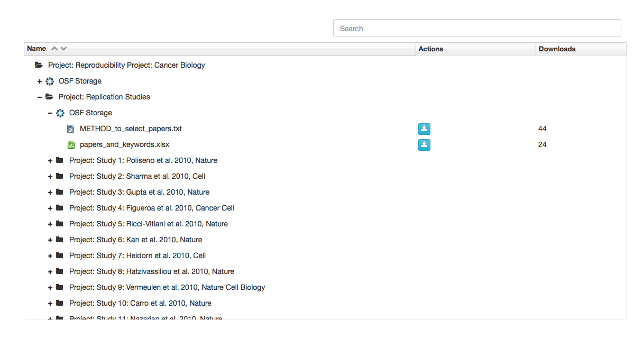Click the Actions column header

pos(430,48)
